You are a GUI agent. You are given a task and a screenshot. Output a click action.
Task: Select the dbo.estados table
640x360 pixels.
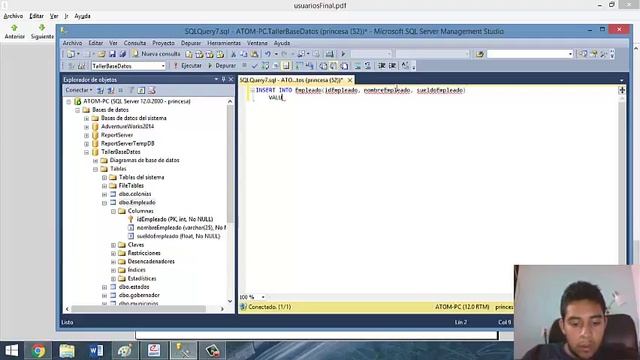tap(133, 287)
